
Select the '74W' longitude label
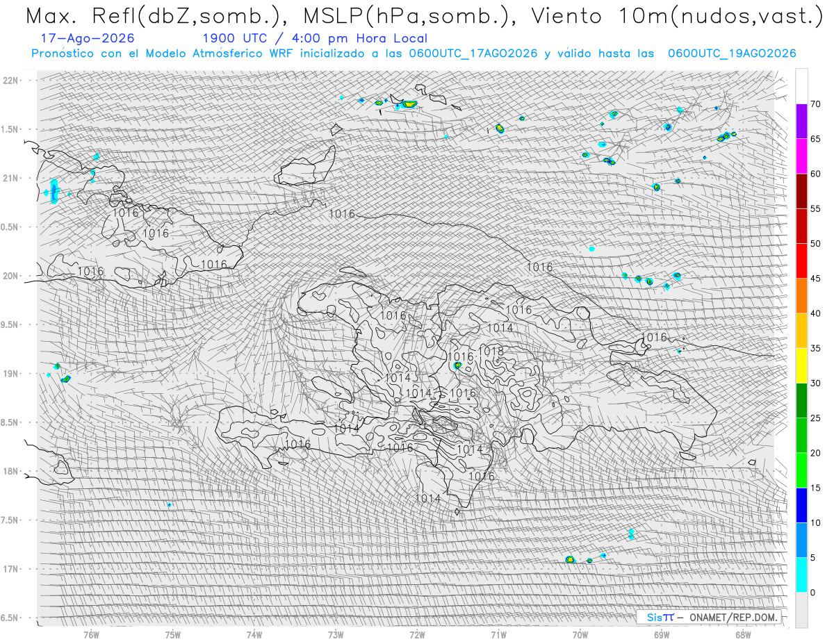click(254, 635)
